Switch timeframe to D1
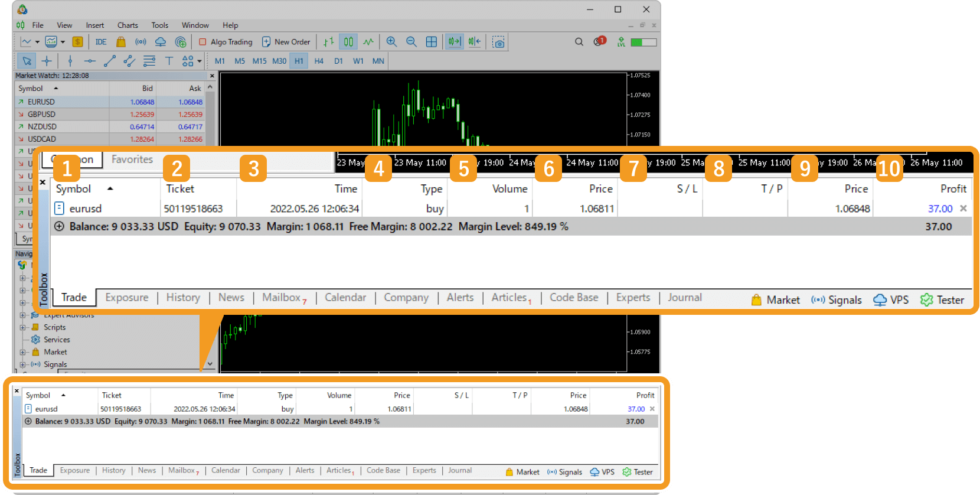980x495 pixels. point(338,61)
